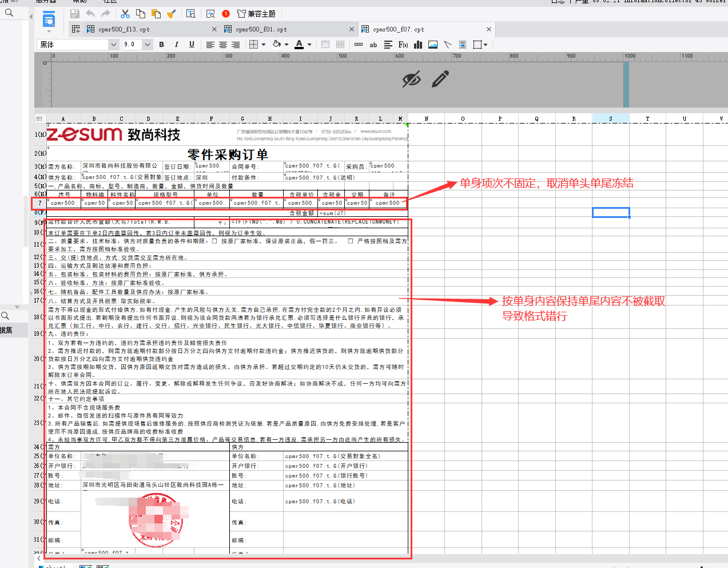Click the 深圳市致尚科技股份有限公 cell

122,166
